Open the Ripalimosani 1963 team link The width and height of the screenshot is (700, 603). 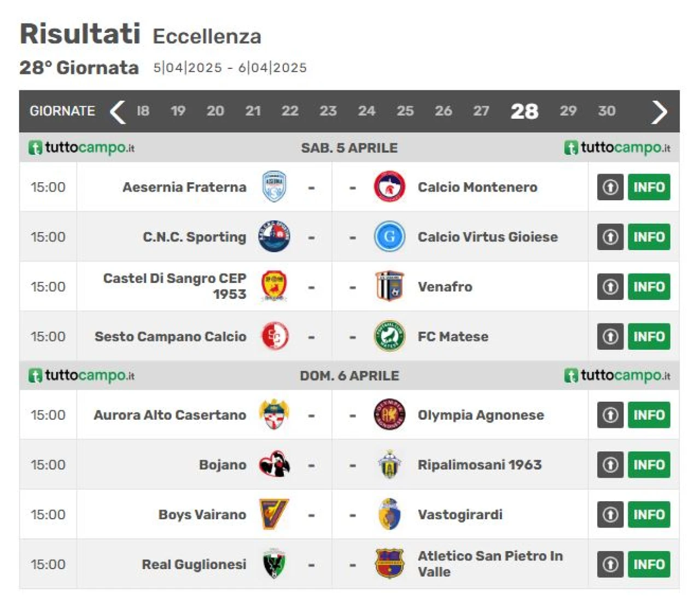pyautogui.click(x=480, y=465)
